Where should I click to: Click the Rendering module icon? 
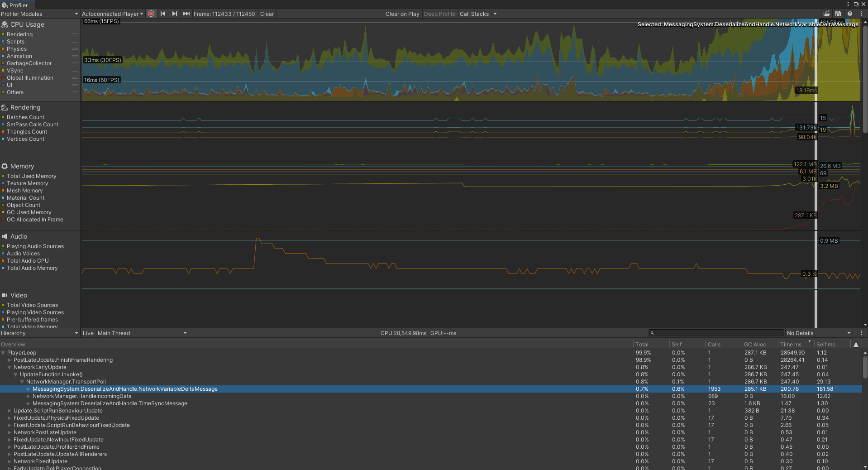[x=5, y=107]
